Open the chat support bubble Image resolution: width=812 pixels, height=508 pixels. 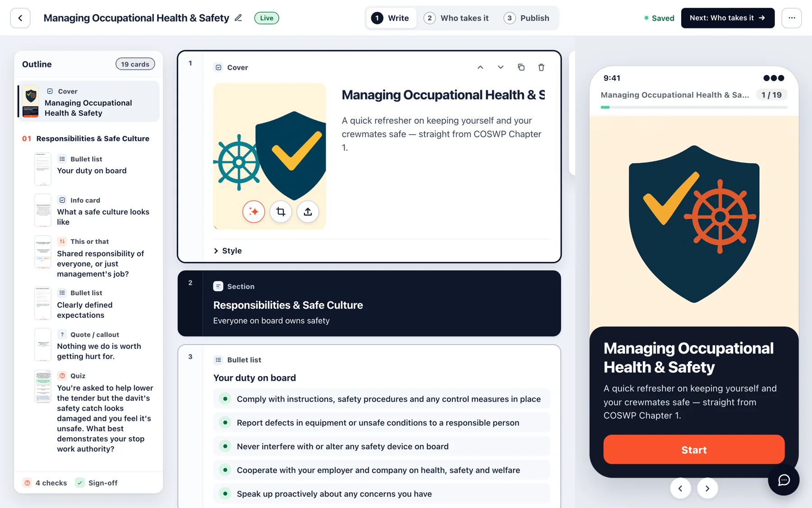point(784,480)
